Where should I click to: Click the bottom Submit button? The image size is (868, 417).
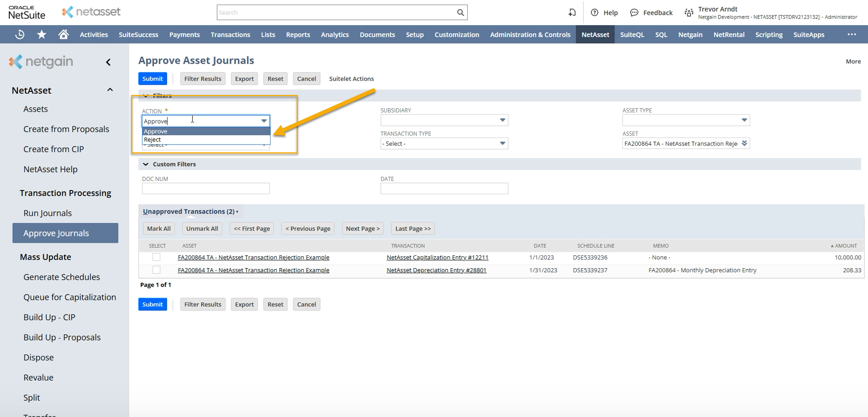click(152, 304)
